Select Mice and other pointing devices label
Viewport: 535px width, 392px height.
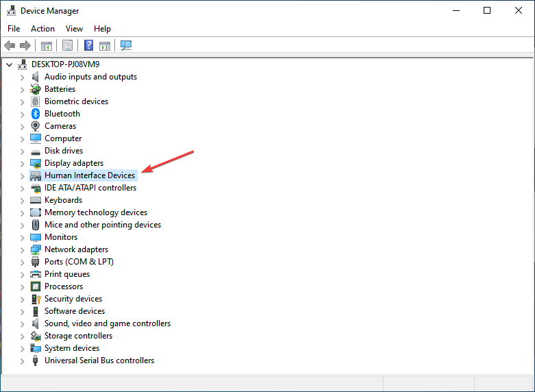(103, 225)
